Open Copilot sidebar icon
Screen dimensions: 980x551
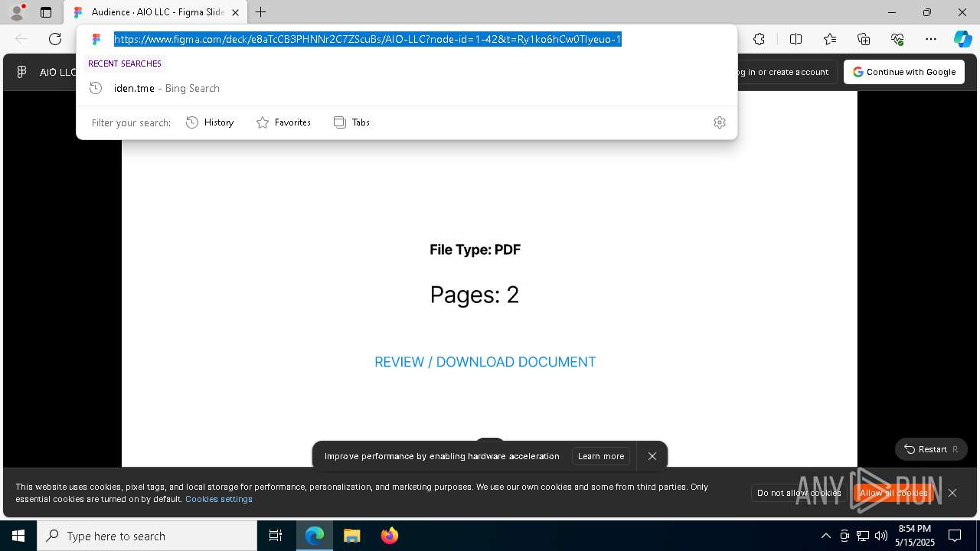(x=962, y=39)
